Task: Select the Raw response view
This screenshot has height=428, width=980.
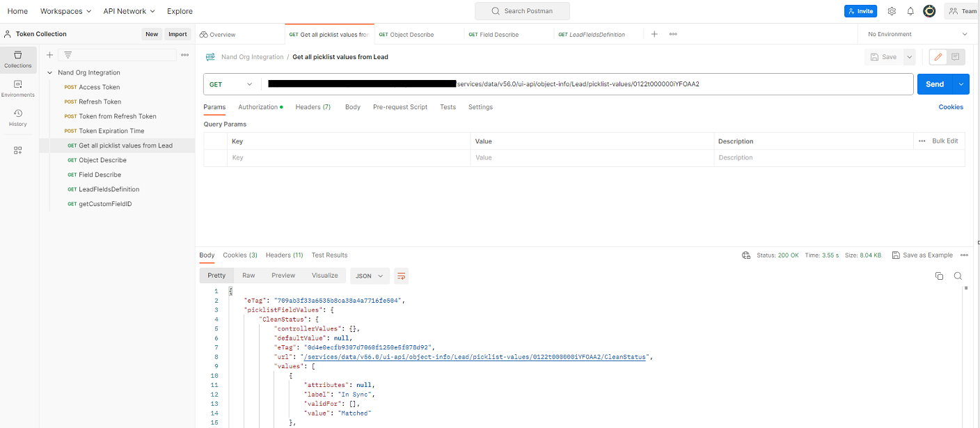Action: [248, 276]
